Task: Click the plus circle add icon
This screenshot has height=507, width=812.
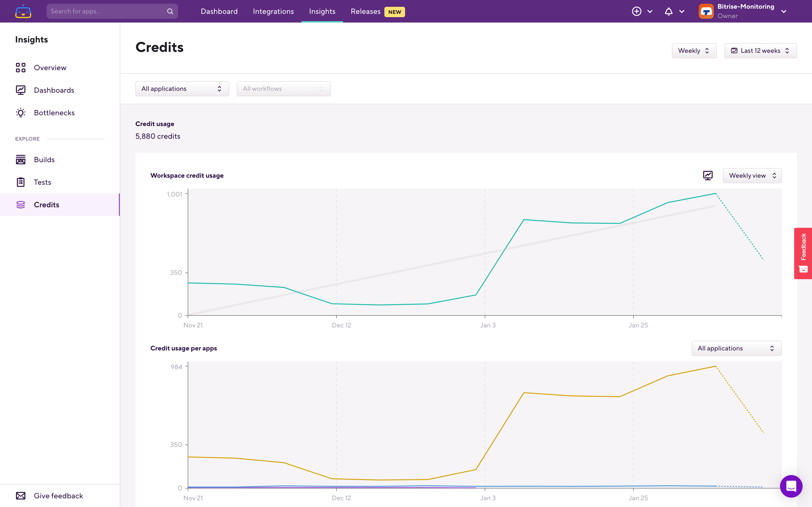Action: (636, 12)
